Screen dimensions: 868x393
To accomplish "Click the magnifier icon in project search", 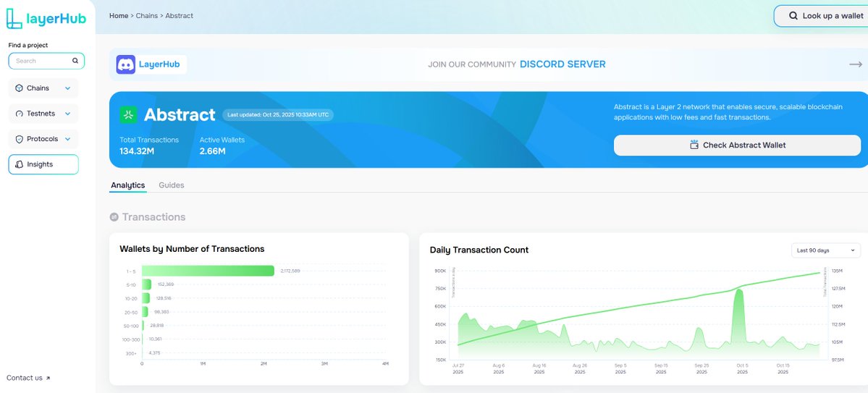I will [75, 62].
